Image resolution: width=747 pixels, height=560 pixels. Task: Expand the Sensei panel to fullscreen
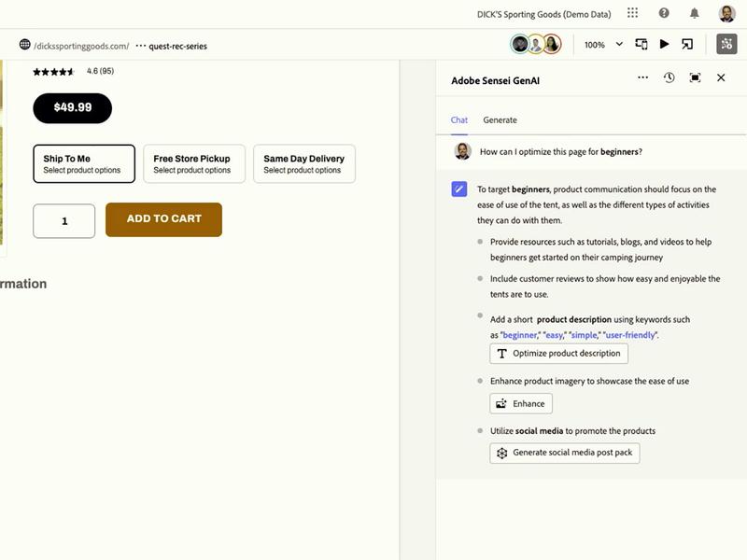(695, 77)
